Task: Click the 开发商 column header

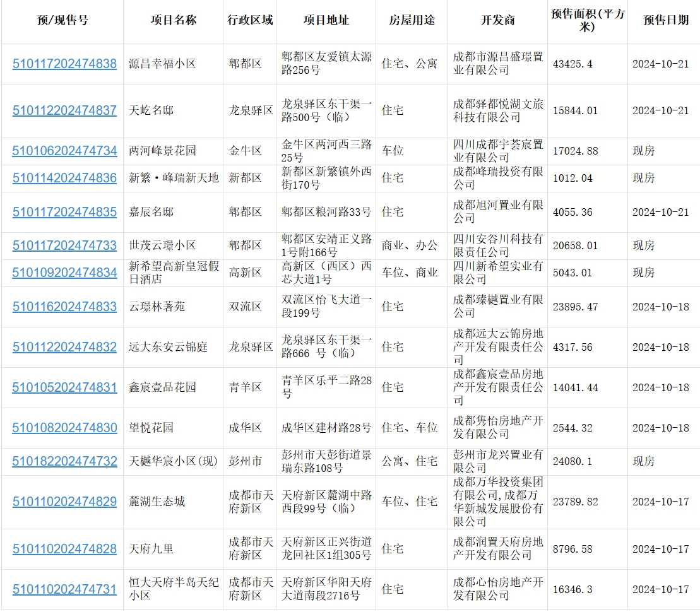Action: pos(498,20)
